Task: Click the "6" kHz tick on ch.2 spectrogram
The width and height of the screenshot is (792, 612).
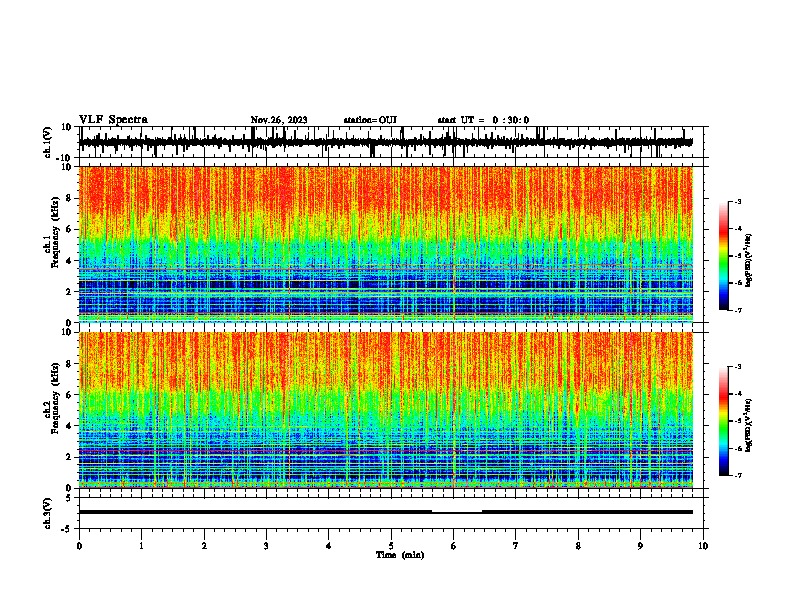Action: tap(69, 395)
